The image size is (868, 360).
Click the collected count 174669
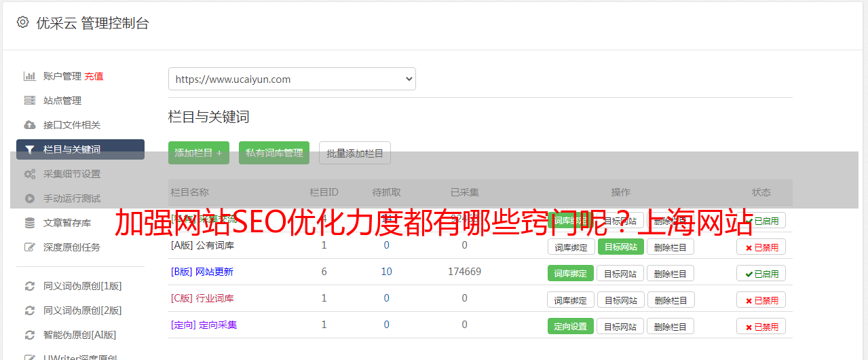[464, 272]
